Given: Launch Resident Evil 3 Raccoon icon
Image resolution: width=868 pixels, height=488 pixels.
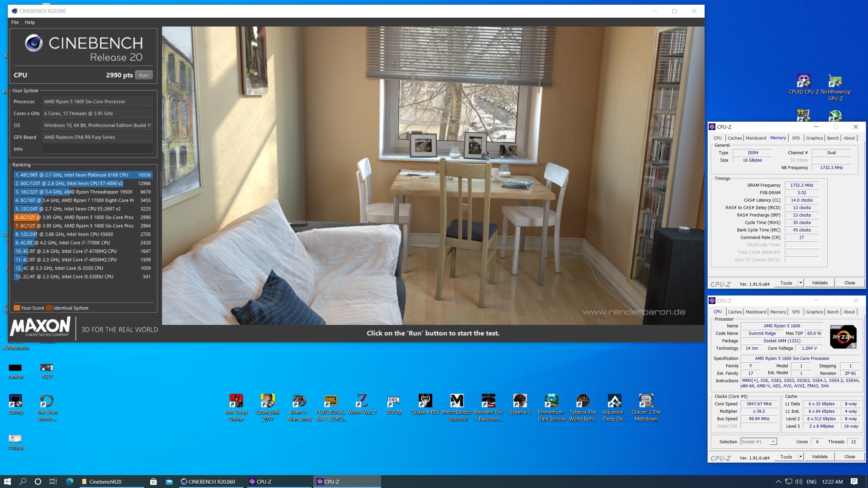Looking at the screenshot, I should pos(489,408).
